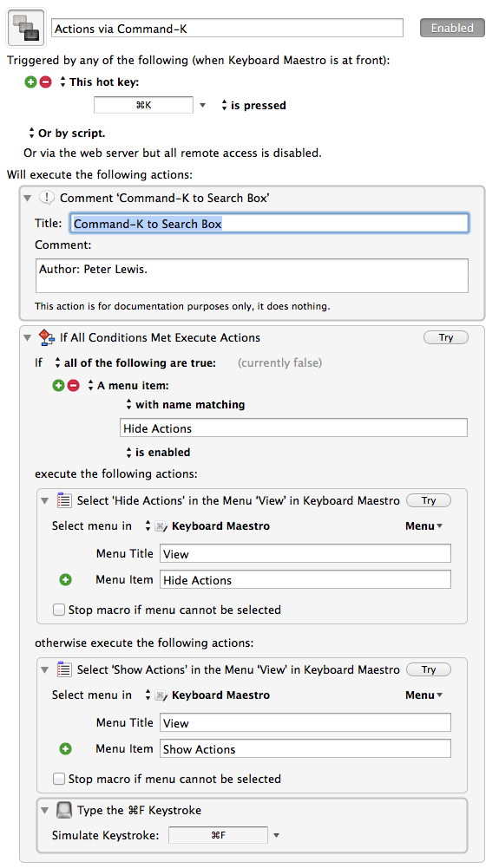Check Stop macro option under Show Actions
Image resolution: width=499 pixels, height=868 pixels.
click(x=58, y=779)
